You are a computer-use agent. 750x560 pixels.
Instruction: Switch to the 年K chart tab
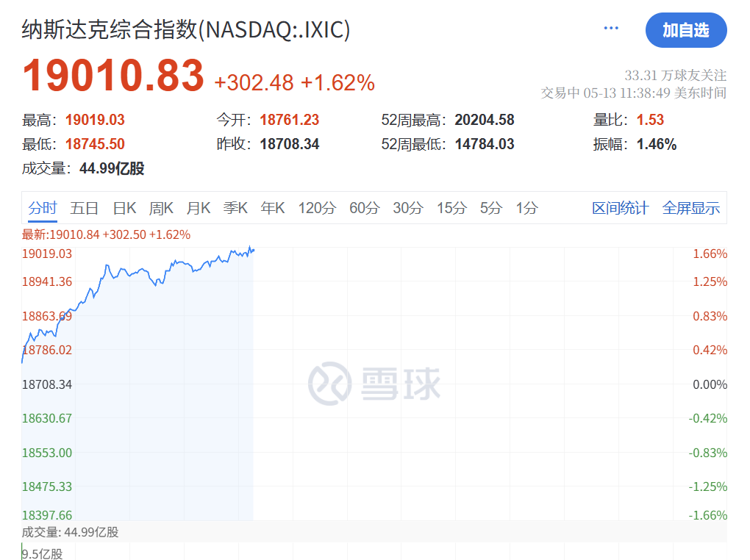273,208
